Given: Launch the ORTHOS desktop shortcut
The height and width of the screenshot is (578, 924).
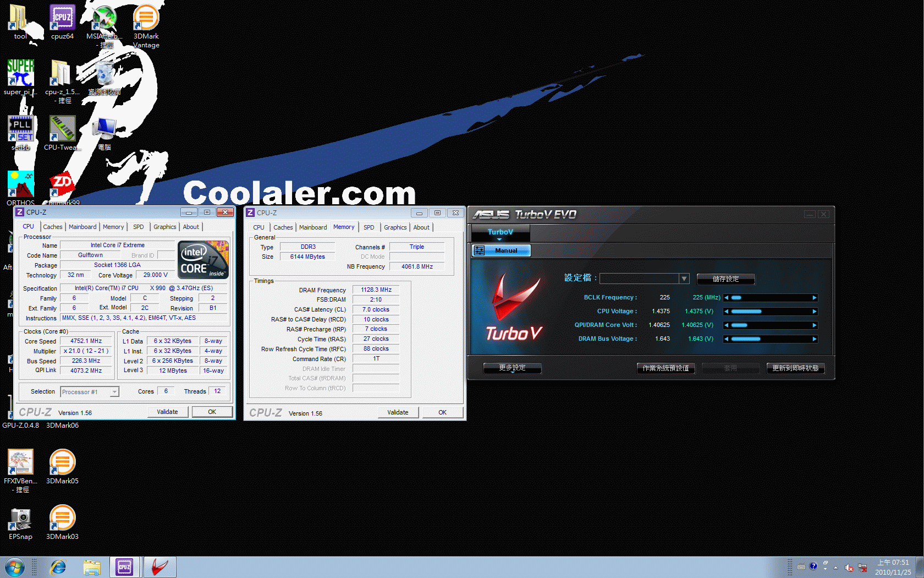Looking at the screenshot, I should [x=20, y=188].
